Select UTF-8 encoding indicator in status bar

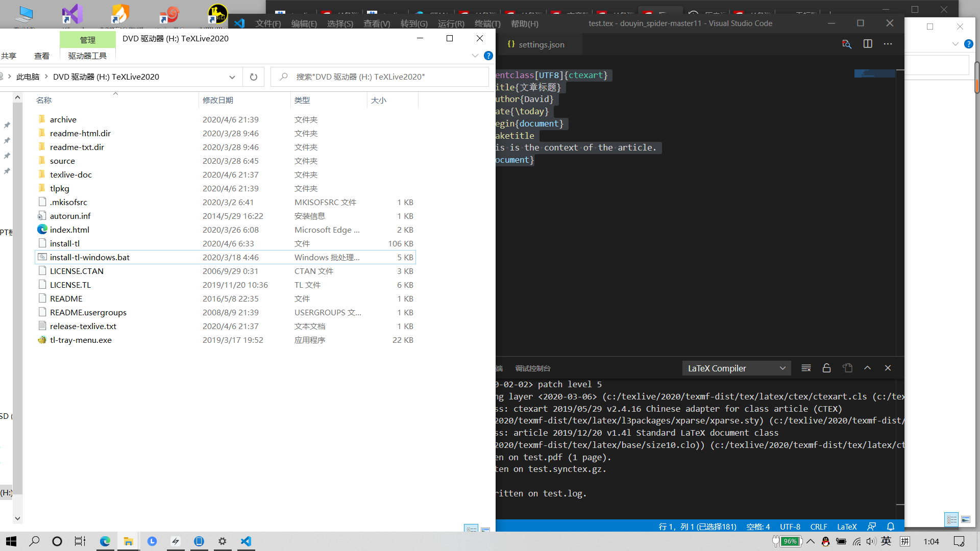tap(790, 527)
